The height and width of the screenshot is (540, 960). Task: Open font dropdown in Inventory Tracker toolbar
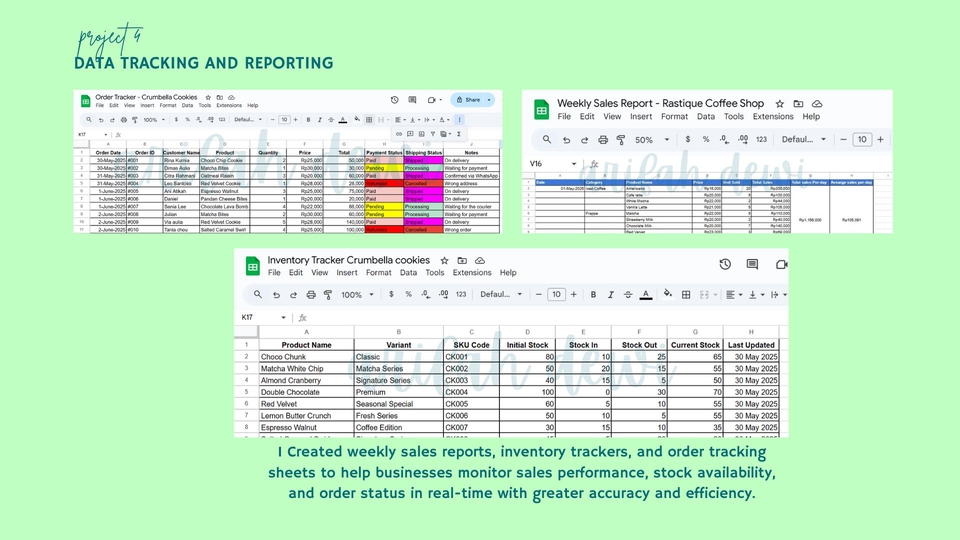pyautogui.click(x=501, y=294)
